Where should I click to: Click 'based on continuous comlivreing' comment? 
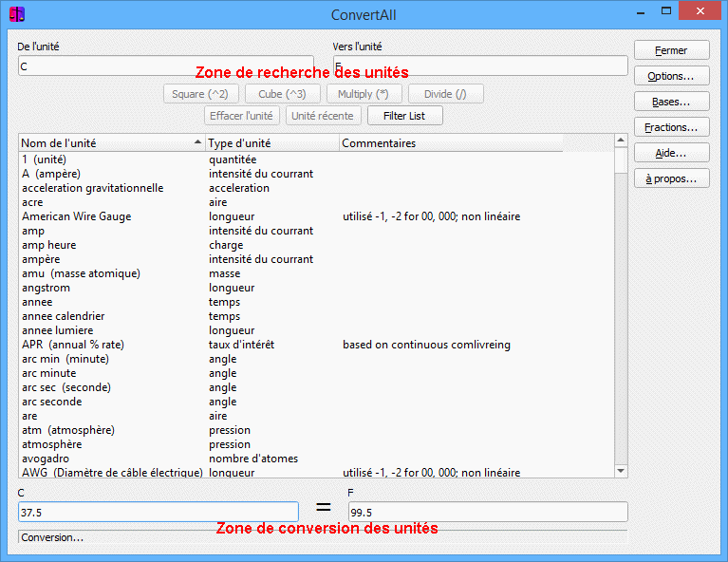[x=426, y=345]
